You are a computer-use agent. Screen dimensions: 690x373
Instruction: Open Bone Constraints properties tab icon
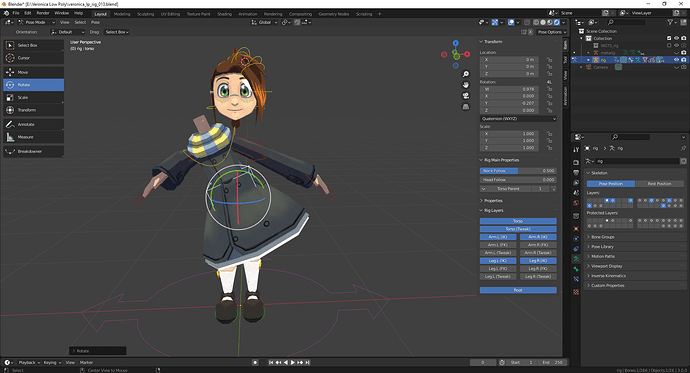pos(576,279)
